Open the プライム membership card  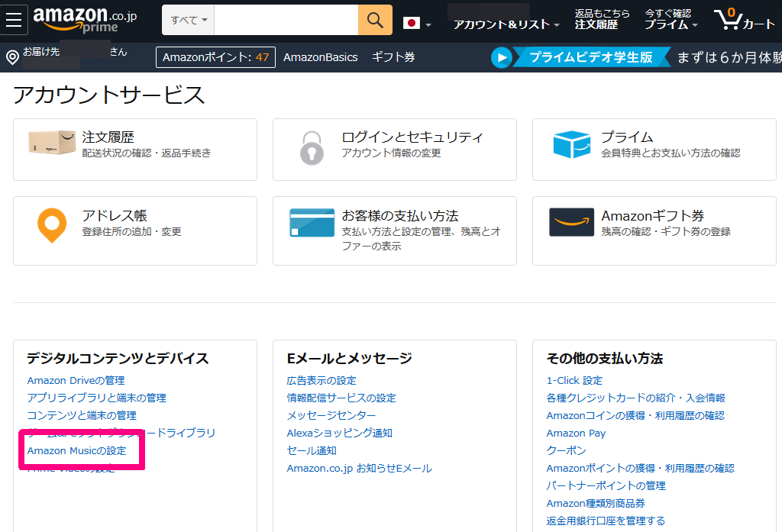click(654, 150)
